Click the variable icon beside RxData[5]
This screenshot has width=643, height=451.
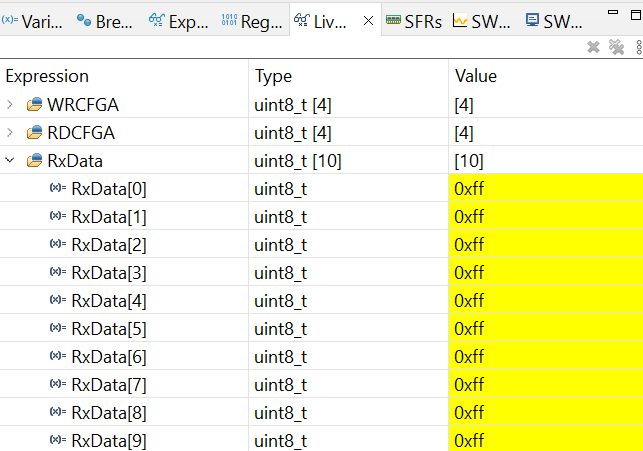pyautogui.click(x=58, y=327)
